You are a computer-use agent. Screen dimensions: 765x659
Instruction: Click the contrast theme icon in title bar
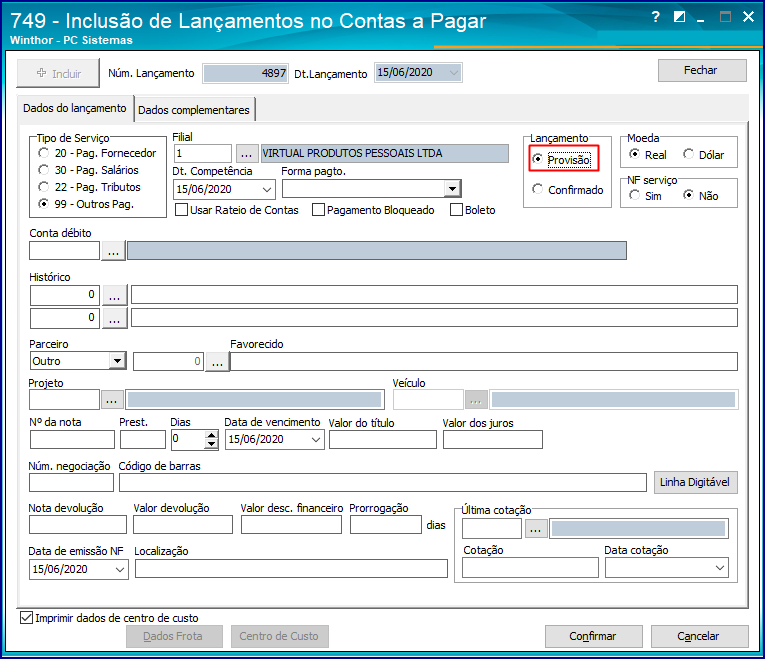pyautogui.click(x=679, y=17)
